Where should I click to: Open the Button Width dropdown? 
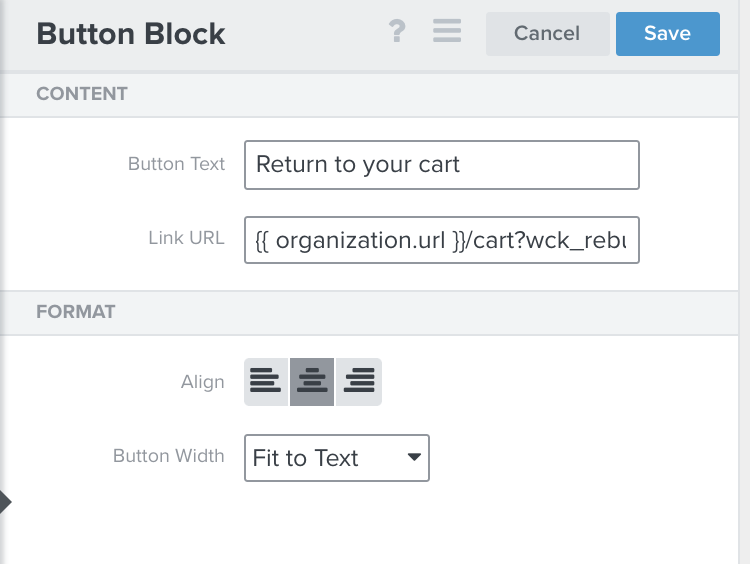tap(336, 458)
